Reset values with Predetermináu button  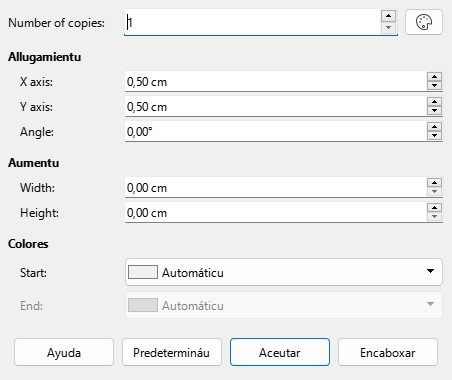point(172,352)
